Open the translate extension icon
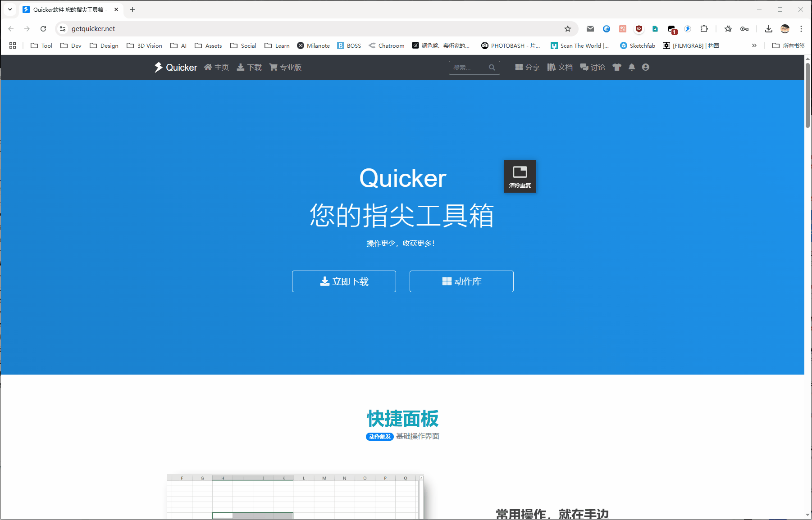This screenshot has width=812, height=520. 623,29
